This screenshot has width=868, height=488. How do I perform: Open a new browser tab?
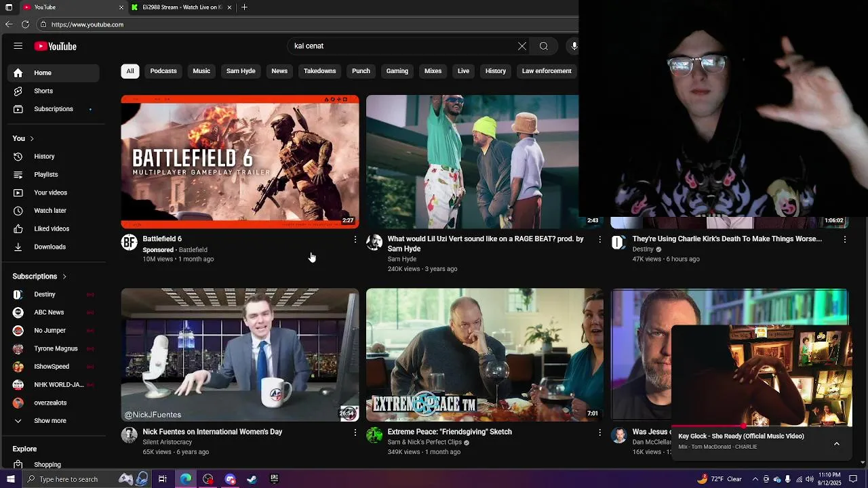tap(244, 7)
